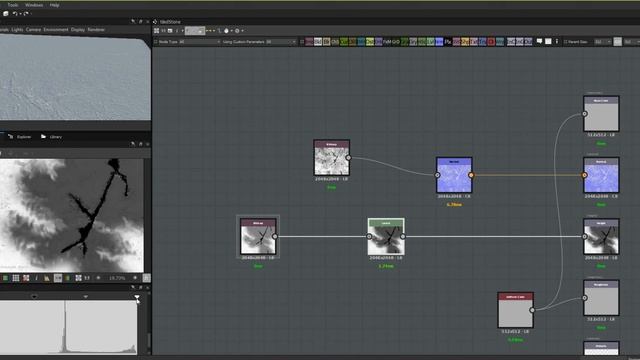Click the green channel icon in 2D view toolbar
Screen dimensions: 640x360
[5, 278]
